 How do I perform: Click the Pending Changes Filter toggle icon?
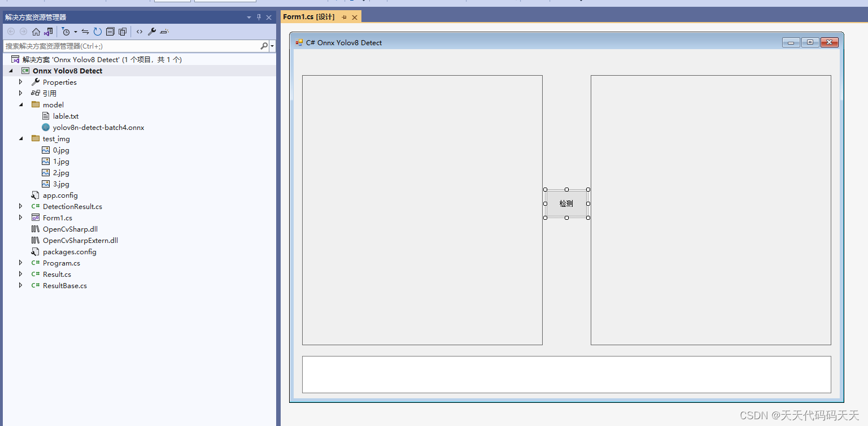tap(67, 32)
